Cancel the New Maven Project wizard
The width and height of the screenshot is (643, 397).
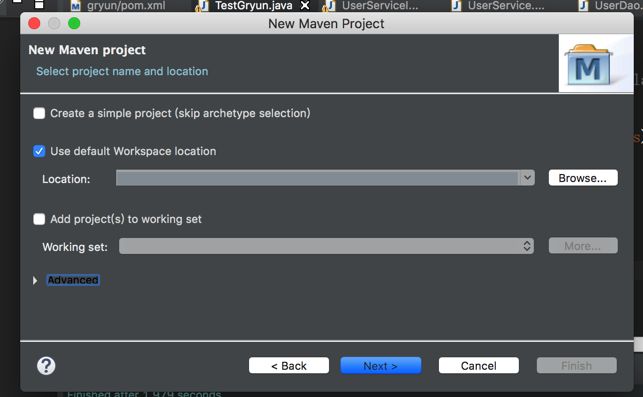(479, 365)
